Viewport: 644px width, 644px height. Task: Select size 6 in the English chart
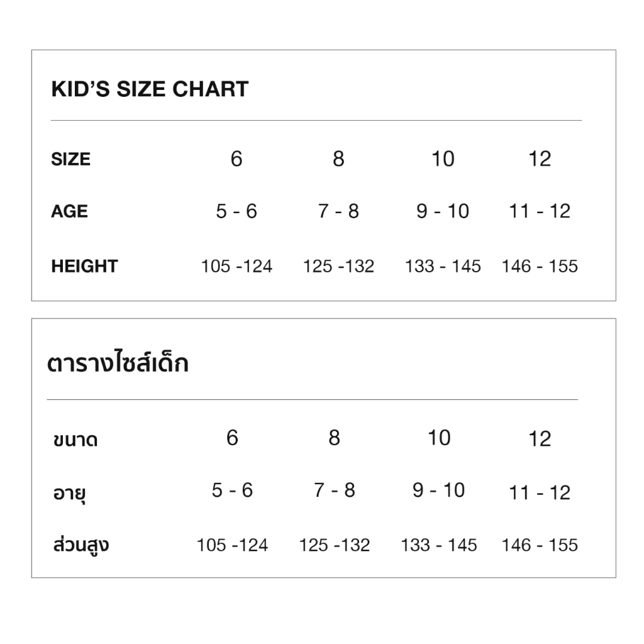pyautogui.click(x=236, y=159)
